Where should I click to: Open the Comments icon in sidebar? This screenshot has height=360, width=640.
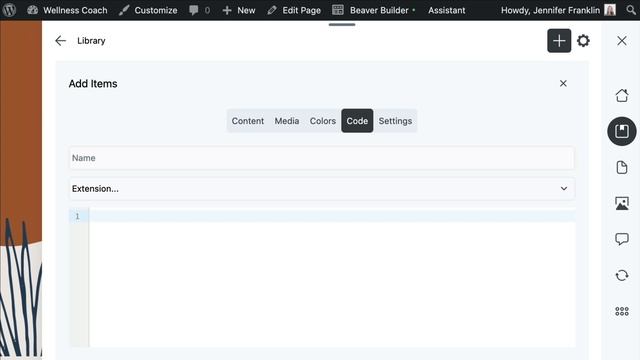[x=622, y=239]
